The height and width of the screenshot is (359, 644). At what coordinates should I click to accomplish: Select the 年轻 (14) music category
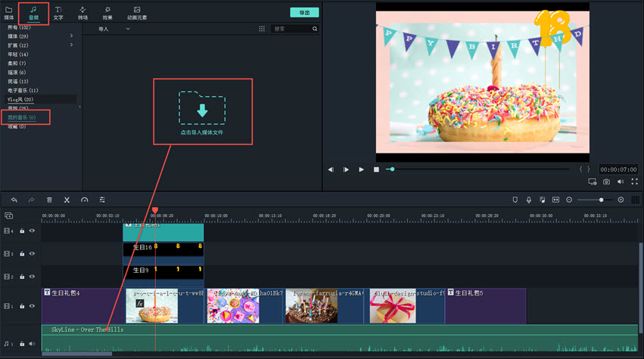18,54
